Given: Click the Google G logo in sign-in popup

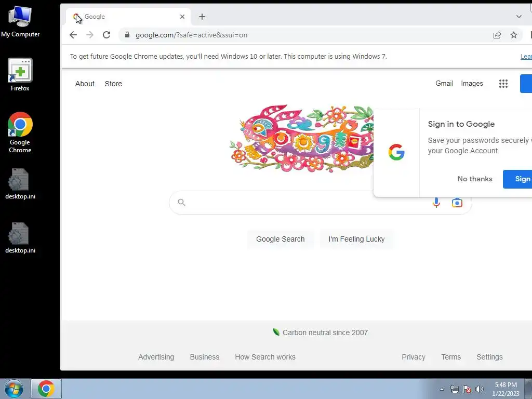Looking at the screenshot, I should tap(396, 152).
